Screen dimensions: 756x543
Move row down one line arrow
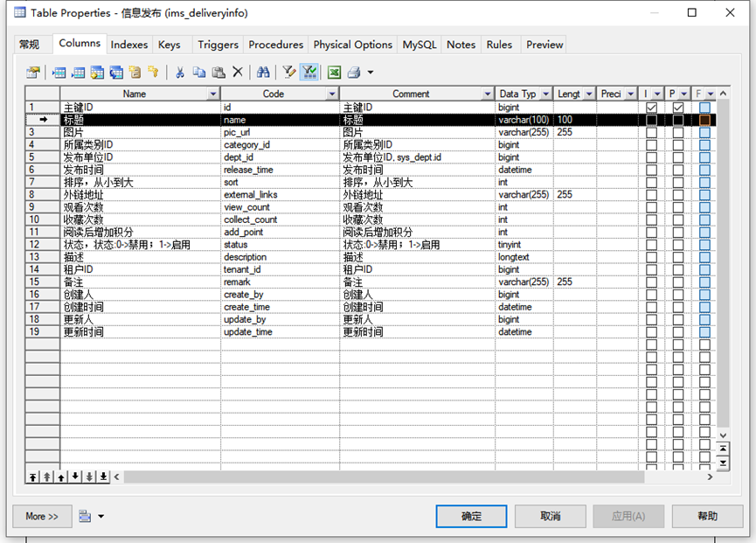75,477
